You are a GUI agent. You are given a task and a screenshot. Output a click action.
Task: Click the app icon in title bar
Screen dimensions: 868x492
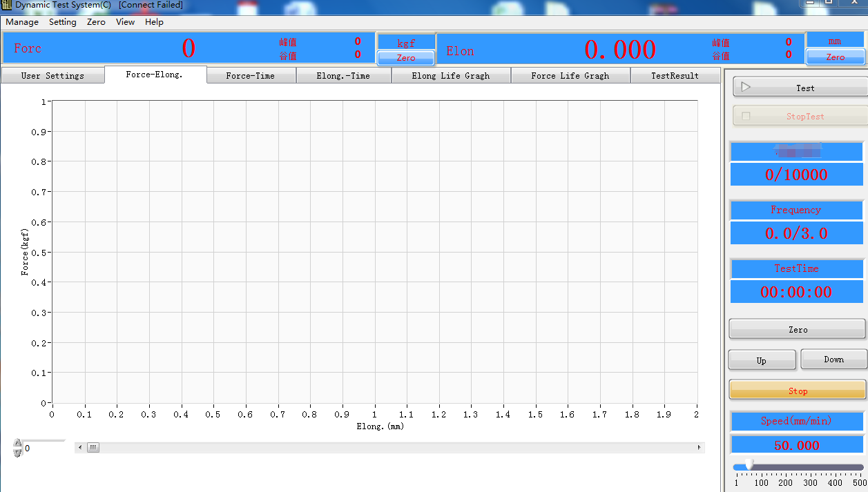pos(7,5)
